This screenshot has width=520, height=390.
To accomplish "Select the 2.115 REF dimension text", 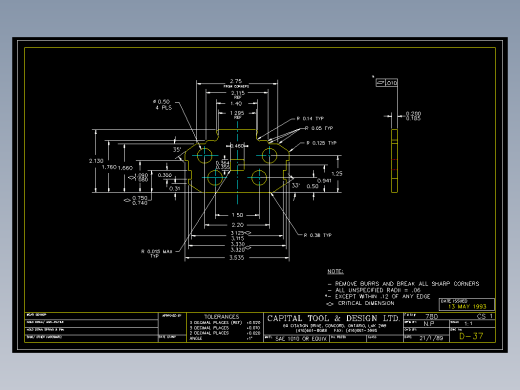I will [238, 95].
